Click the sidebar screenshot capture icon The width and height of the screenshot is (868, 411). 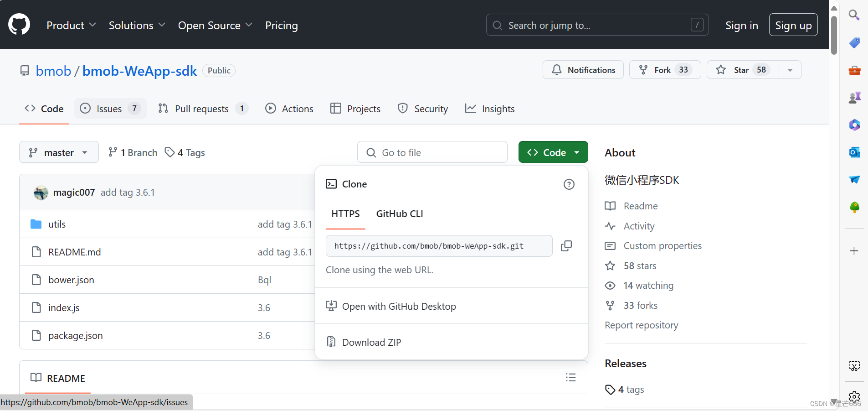[x=854, y=366]
